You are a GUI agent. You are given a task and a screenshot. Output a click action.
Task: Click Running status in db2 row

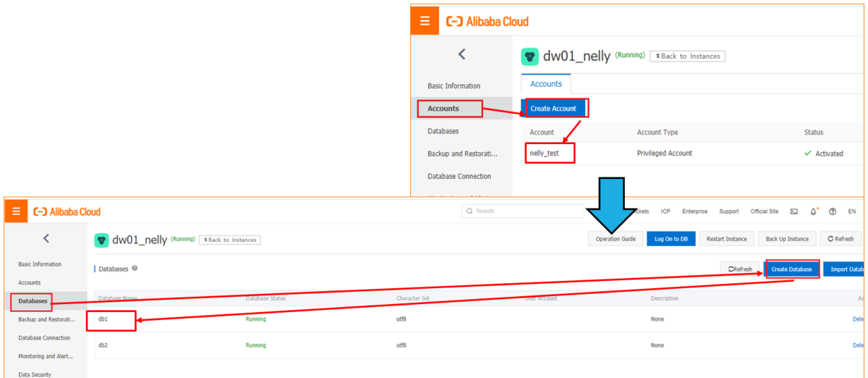pyautogui.click(x=255, y=345)
